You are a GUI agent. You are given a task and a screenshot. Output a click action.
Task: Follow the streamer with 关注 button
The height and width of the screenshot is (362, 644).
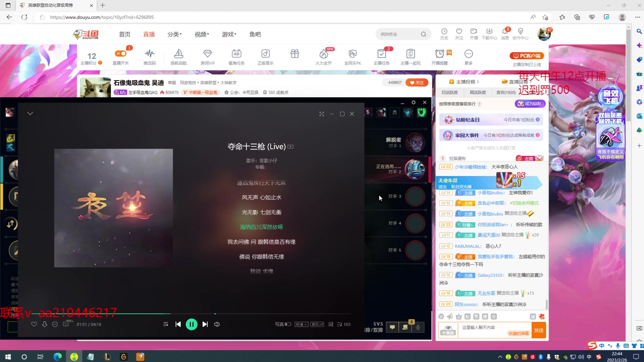[x=417, y=82]
